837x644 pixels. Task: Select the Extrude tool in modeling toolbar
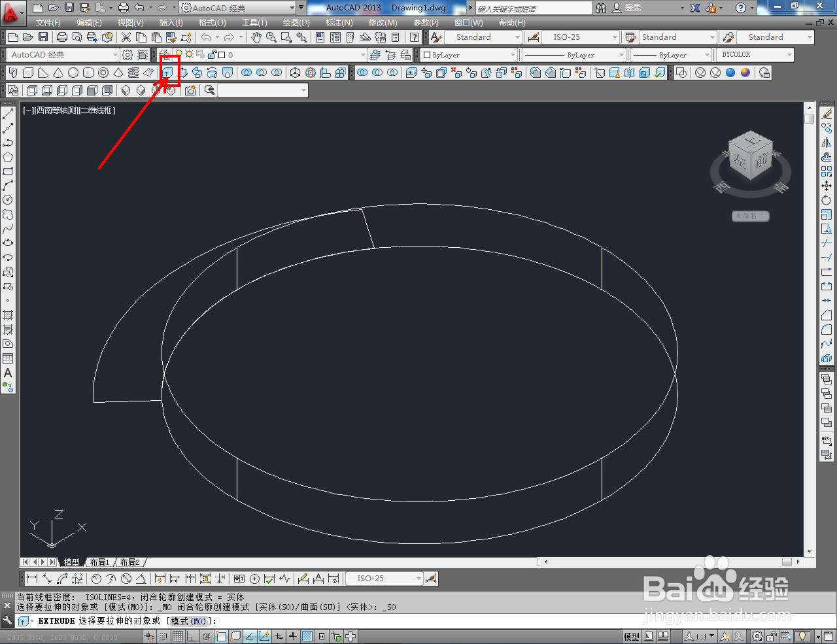pos(167,73)
